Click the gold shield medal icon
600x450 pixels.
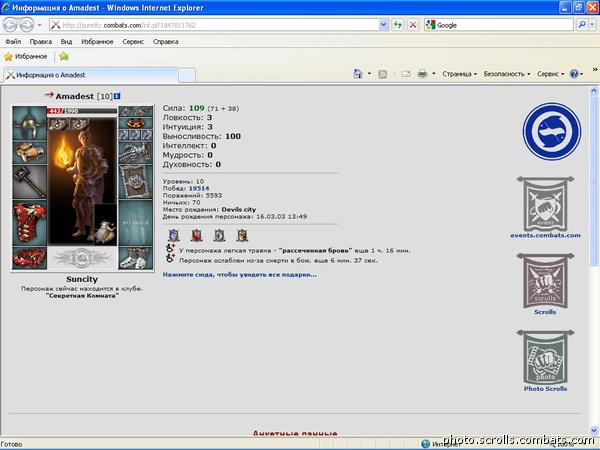tap(242, 235)
